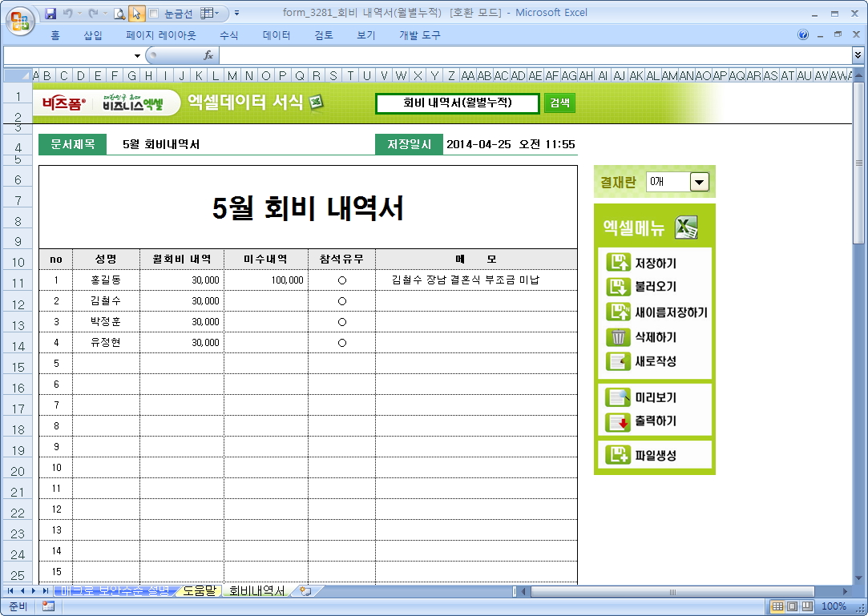
Task: Click the 엑셀메뉴 Excel logo icon
Action: point(686,227)
